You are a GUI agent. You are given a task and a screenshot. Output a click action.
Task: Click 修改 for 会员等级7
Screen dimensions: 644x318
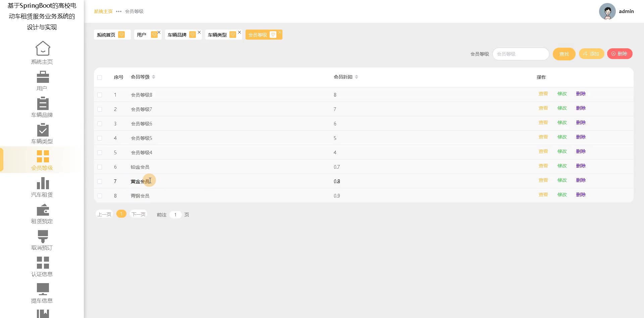pyautogui.click(x=562, y=108)
